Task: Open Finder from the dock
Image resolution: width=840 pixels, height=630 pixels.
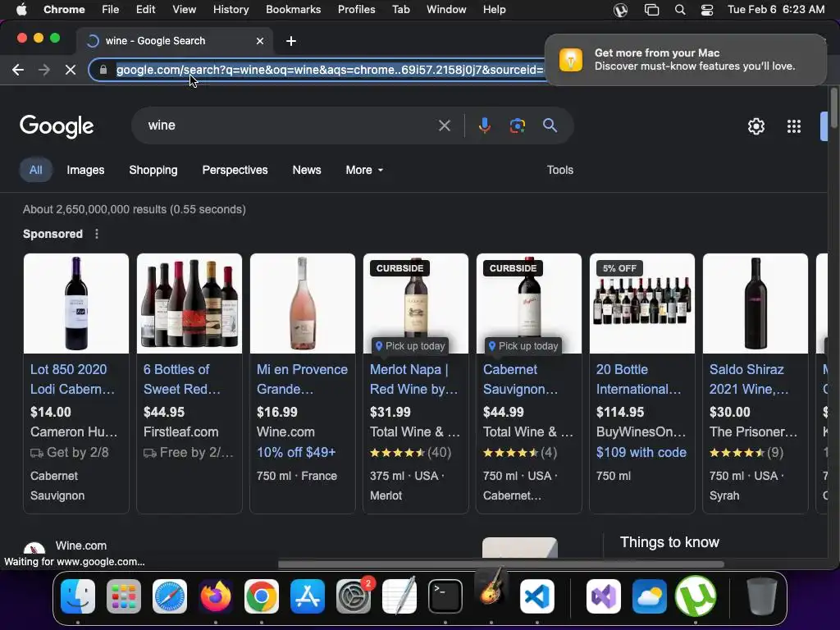Action: click(x=78, y=596)
